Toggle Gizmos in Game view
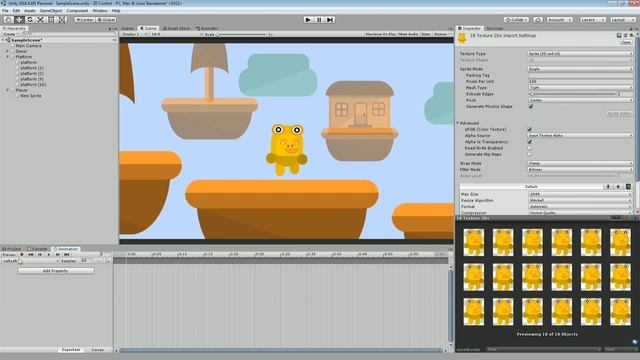 coord(441,34)
